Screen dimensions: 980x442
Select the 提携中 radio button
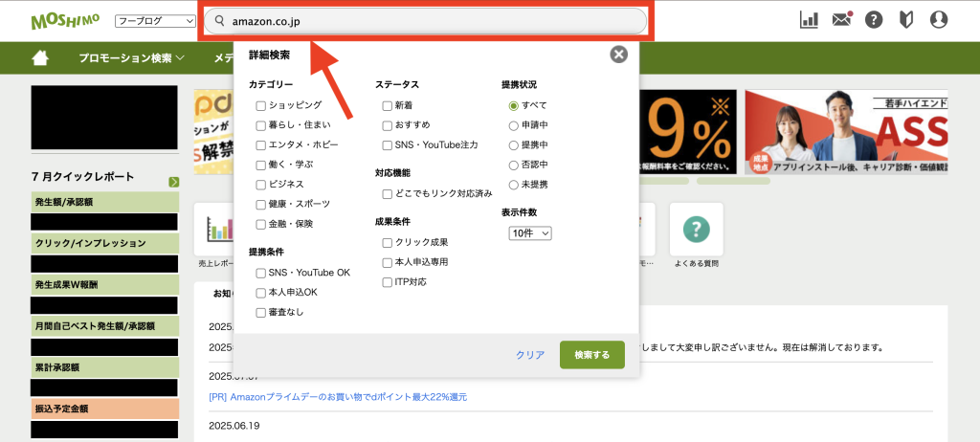point(514,144)
